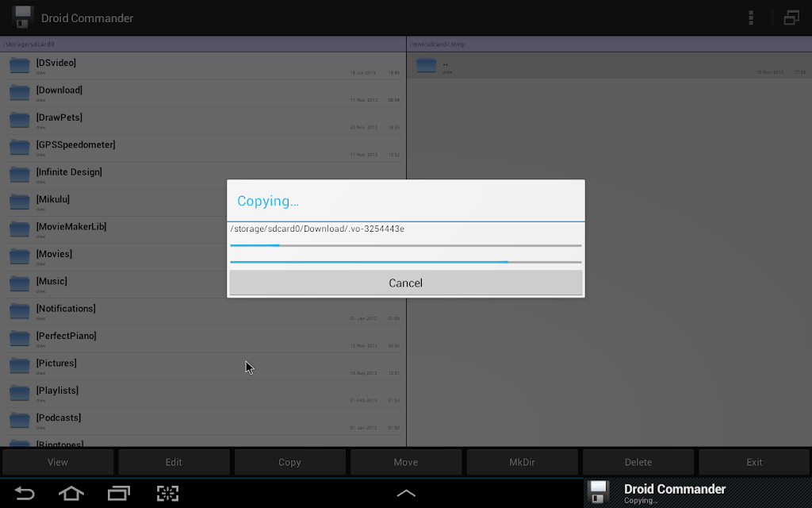This screenshot has width=812, height=508.
Task: Open the recent apps icon
Action: coord(119,493)
